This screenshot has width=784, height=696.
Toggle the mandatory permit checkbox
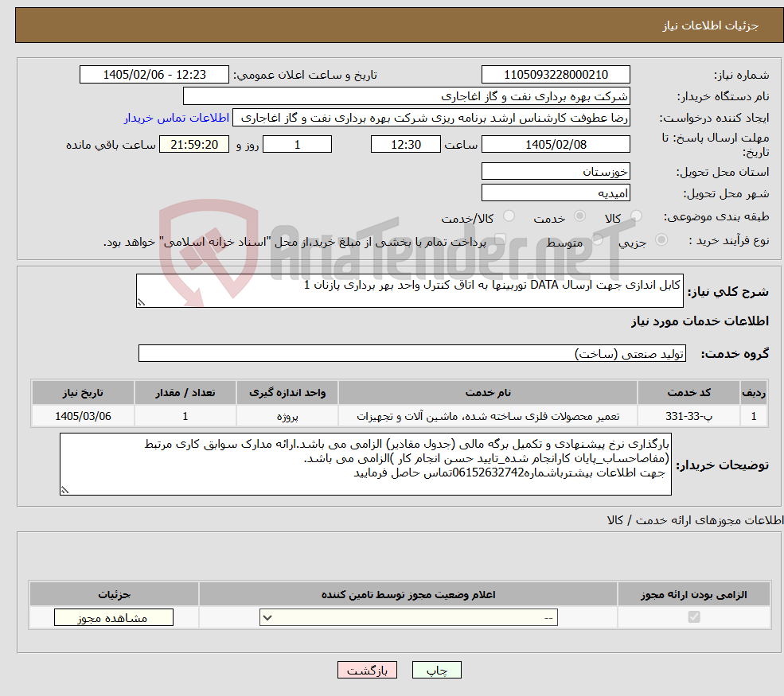(x=694, y=617)
